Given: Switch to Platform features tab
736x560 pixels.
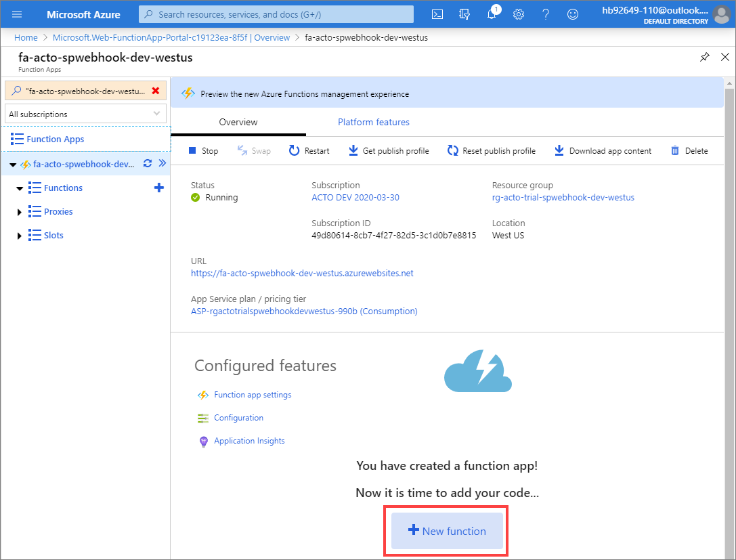Looking at the screenshot, I should (374, 122).
